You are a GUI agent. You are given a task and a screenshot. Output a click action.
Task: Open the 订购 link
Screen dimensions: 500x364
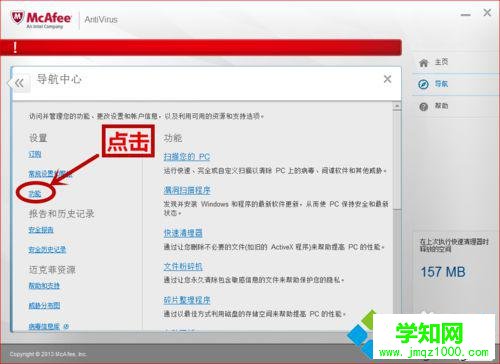(x=35, y=154)
